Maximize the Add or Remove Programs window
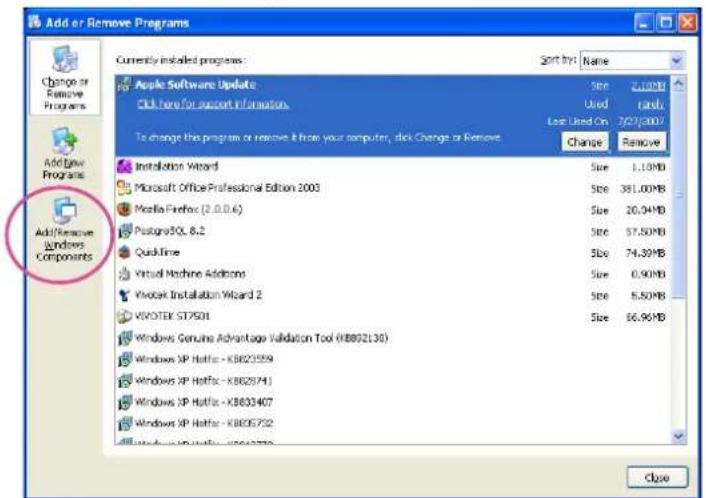Viewport: 706px width, 498px height. (x=665, y=23)
